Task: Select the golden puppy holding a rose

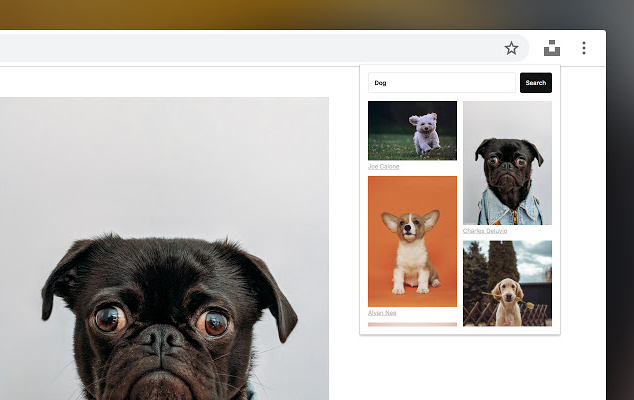Action: pyautogui.click(x=507, y=284)
